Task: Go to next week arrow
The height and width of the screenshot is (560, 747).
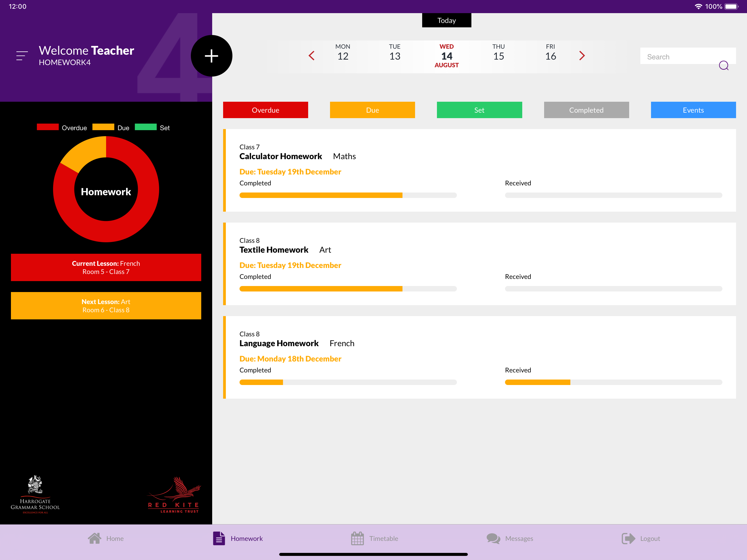Action: pos(582,56)
